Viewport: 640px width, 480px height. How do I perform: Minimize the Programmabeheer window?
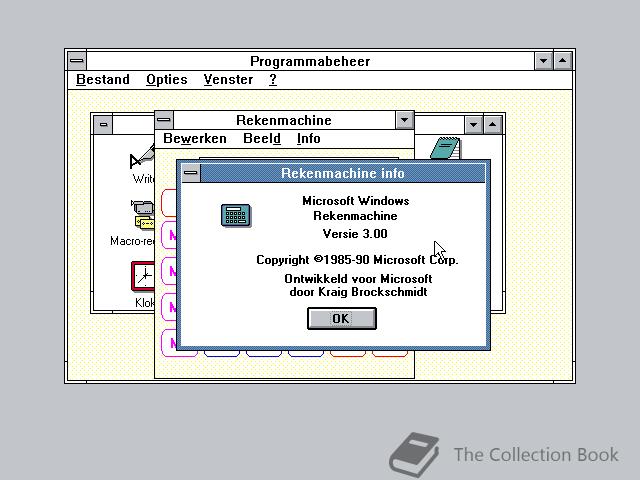(543, 61)
